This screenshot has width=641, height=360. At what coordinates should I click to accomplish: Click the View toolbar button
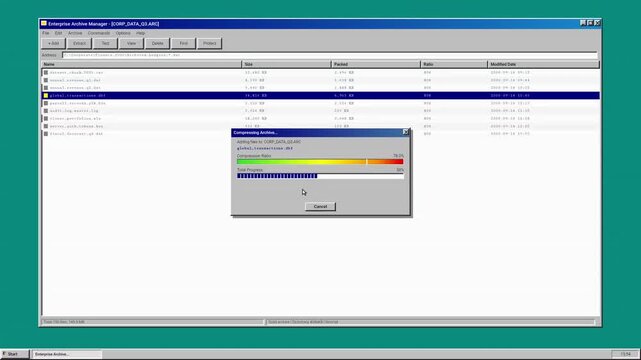[131, 43]
